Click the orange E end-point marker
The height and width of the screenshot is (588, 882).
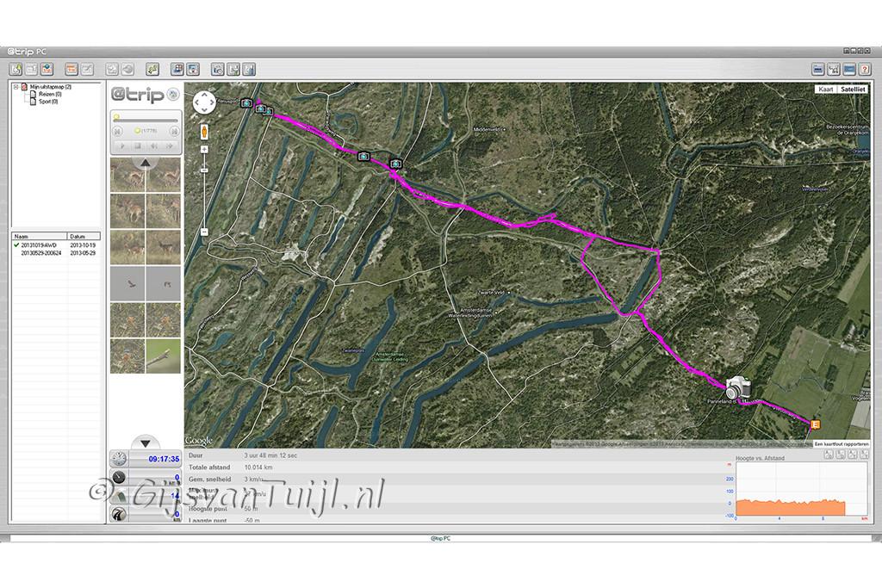click(x=815, y=424)
